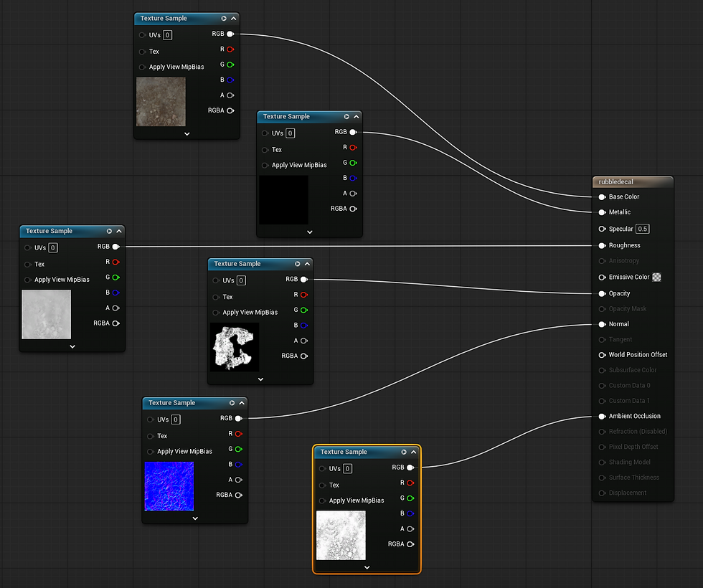Click Tex input pin on black-thumbnail Texture Sample
Viewport: 703px width, 588px height.
265,150
